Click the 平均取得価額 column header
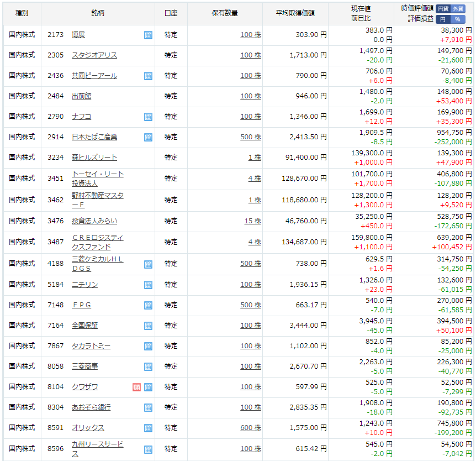Screen dimensions: 476x461 click(x=295, y=13)
